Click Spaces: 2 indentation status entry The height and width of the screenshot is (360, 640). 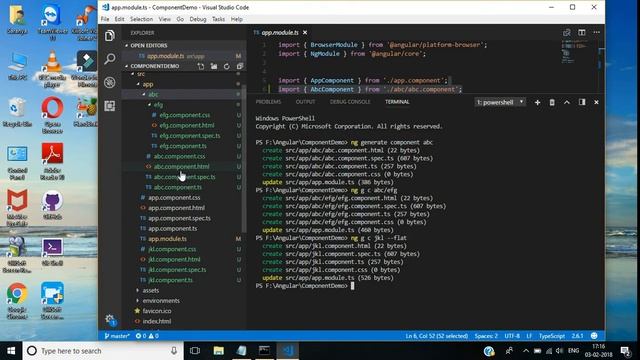click(486, 336)
